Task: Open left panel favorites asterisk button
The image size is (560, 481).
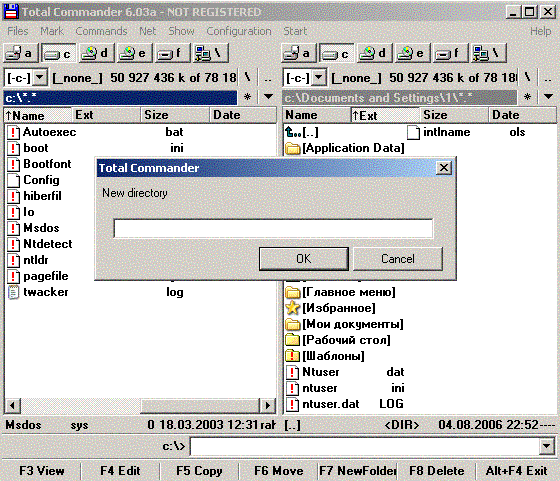Action: click(248, 97)
